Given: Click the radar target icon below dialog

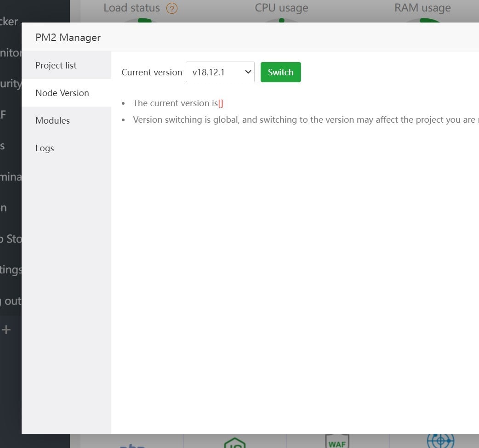Looking at the screenshot, I should coord(440,441).
